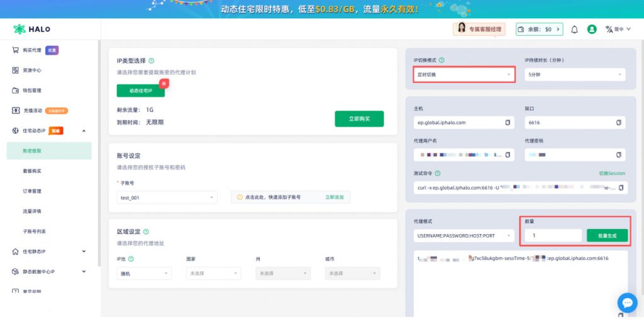This screenshot has width=644, height=319.
Task: Copy the host address ep.global.iphalo.com
Action: pos(508,122)
